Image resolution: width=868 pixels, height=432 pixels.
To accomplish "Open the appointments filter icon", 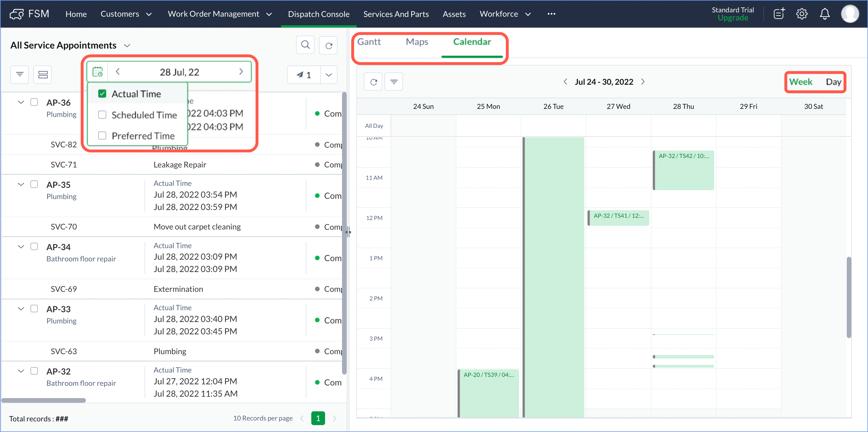I will click(20, 74).
